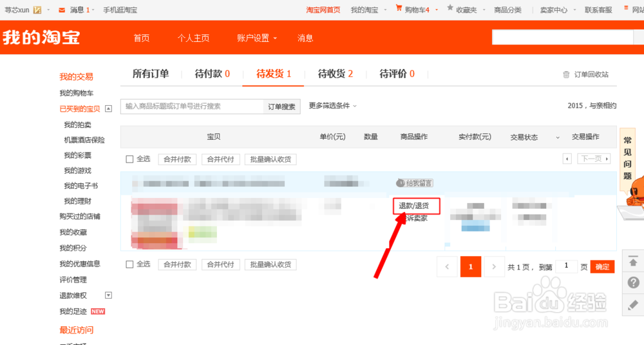Click the favorites star icon
Viewport: 644px width, 345px height.
(x=450, y=8)
